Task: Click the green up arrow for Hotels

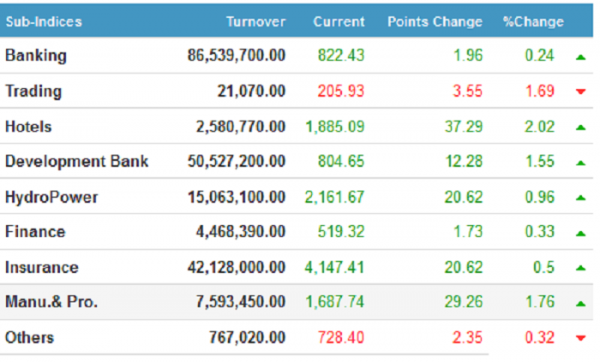Action: click(580, 127)
